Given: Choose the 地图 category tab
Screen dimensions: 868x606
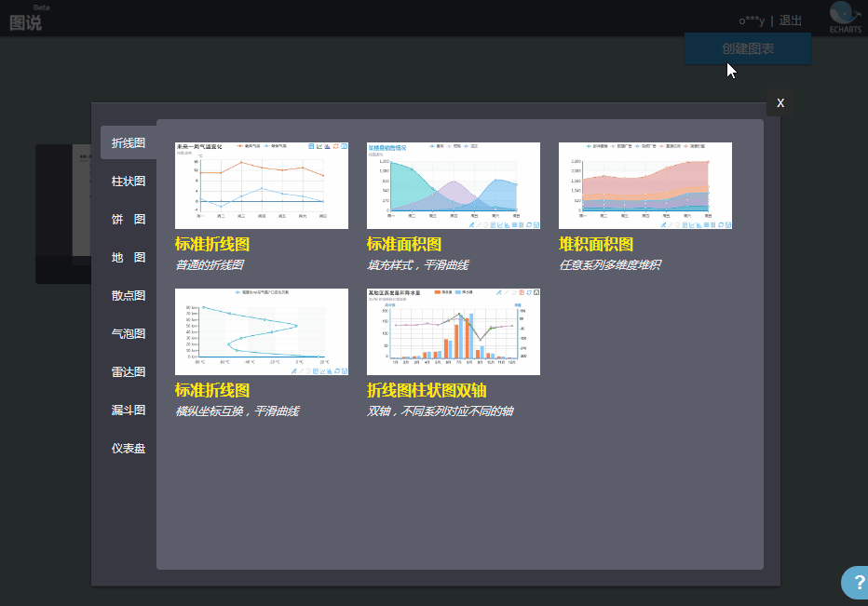Looking at the screenshot, I should (129, 257).
